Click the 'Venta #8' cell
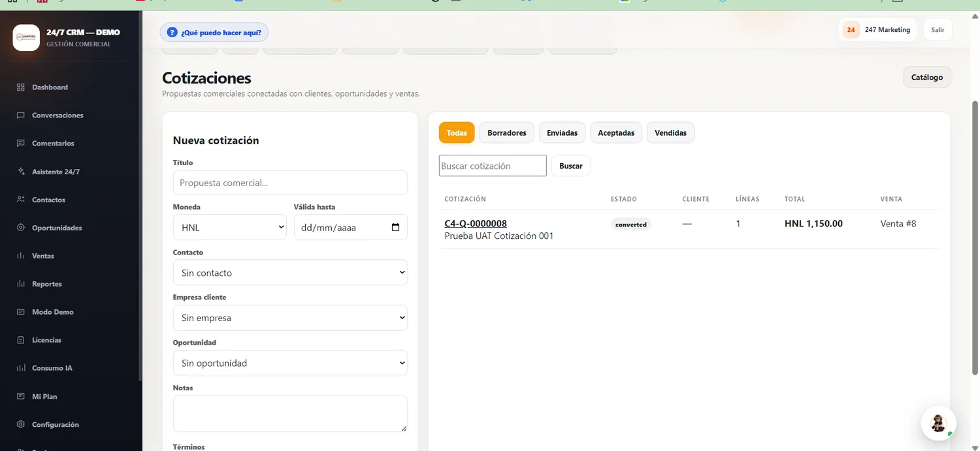Viewport: 980px width, 451px height. 898,223
